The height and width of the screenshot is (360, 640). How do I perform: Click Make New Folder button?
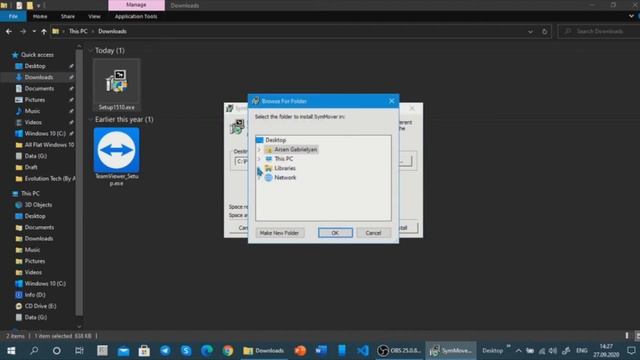pyautogui.click(x=280, y=233)
